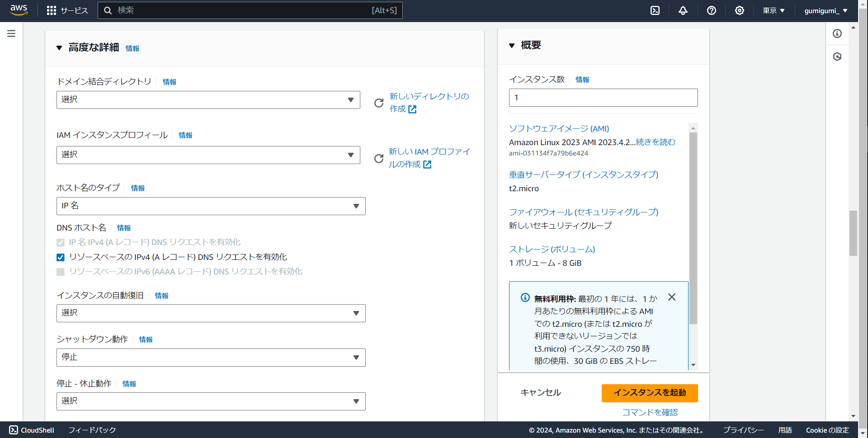Viewport: 868px width, 438px height.
Task: Open the Info side panel on the right
Action: coord(837,33)
